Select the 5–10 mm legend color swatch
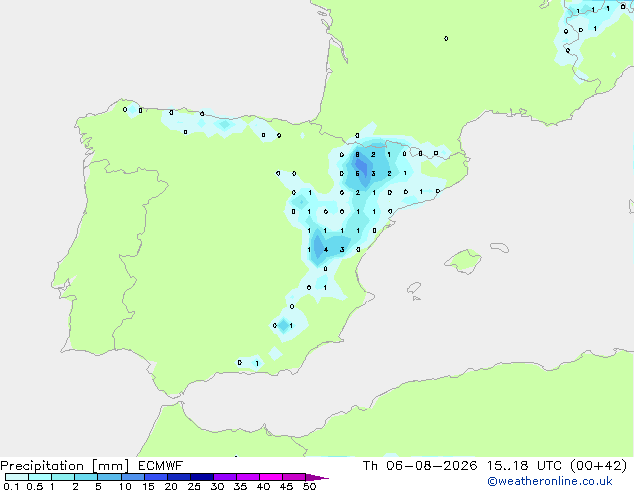This screenshot has height=490, width=634. tap(109, 477)
